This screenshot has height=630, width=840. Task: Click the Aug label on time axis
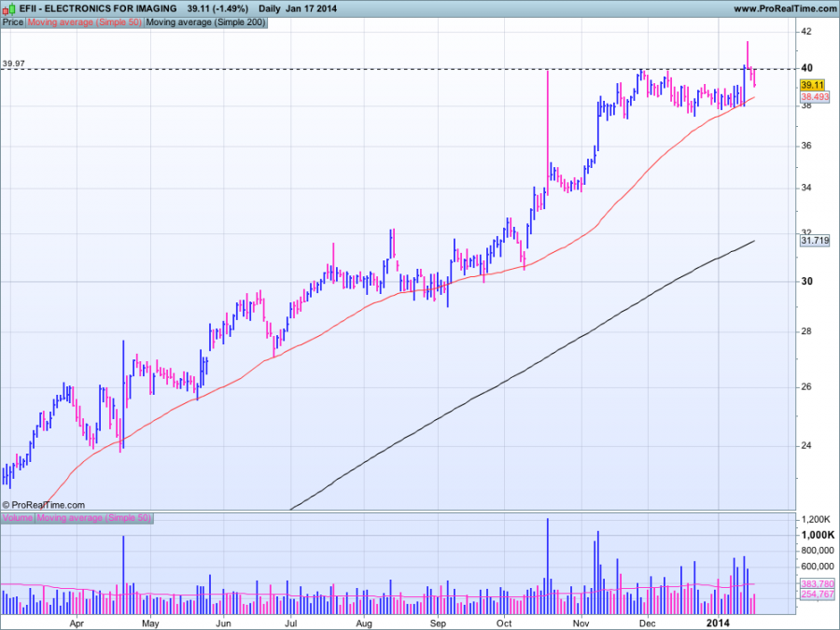[x=364, y=623]
